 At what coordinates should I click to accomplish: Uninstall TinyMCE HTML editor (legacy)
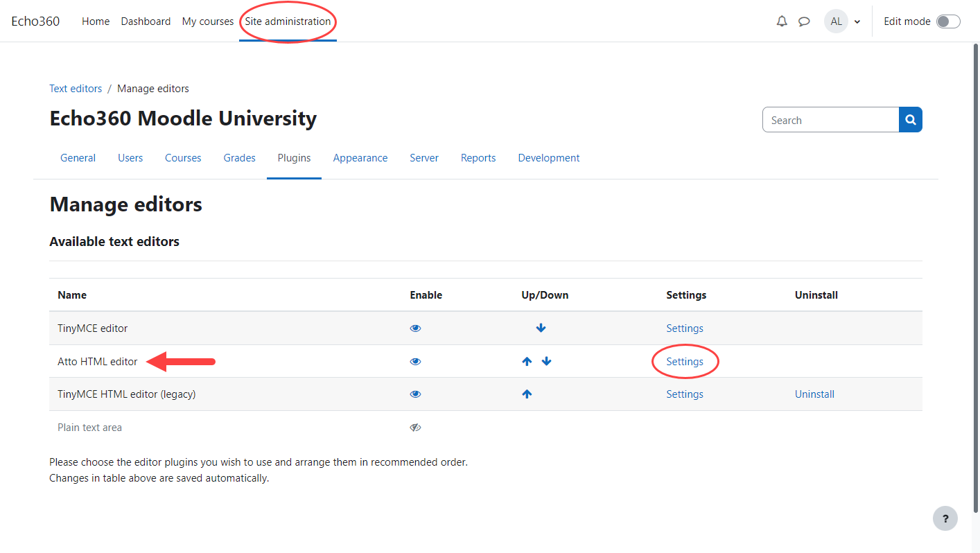pyautogui.click(x=814, y=394)
